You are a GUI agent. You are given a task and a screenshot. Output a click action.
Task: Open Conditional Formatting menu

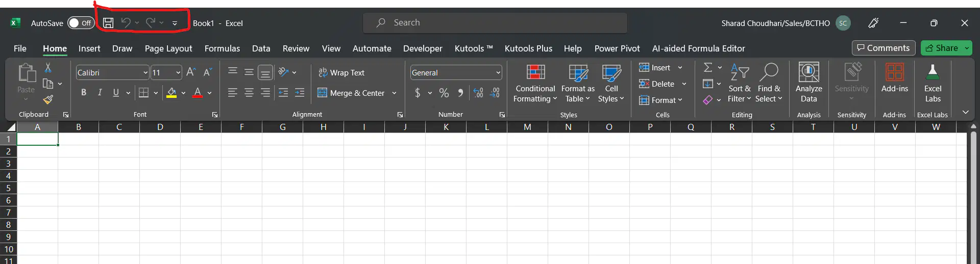tap(535, 84)
